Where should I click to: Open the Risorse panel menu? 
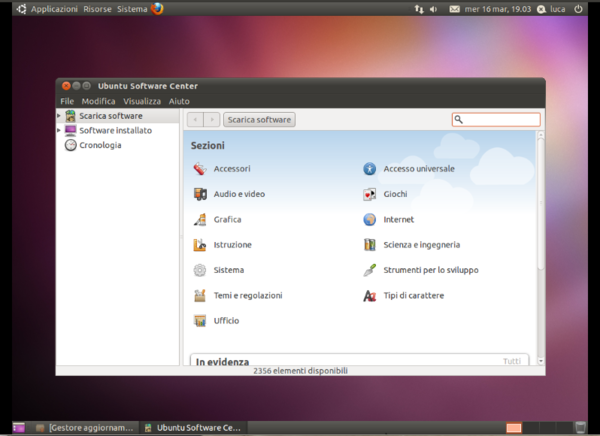[x=97, y=9]
